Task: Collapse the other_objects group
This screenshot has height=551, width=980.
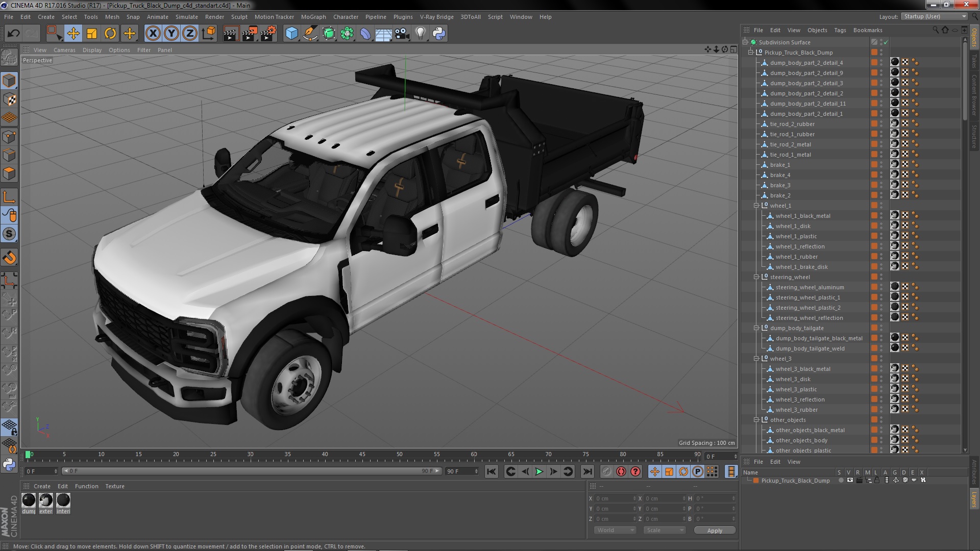Action: tap(756, 420)
